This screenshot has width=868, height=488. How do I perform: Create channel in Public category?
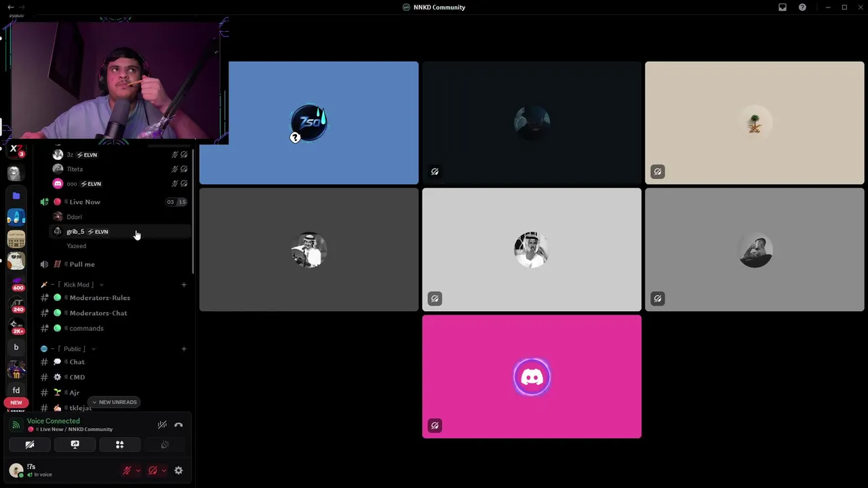click(x=184, y=349)
